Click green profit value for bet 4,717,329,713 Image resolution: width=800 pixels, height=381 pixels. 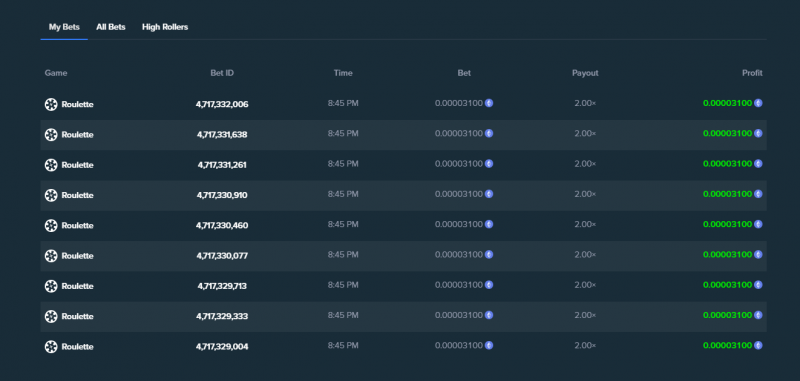pyautogui.click(x=728, y=285)
